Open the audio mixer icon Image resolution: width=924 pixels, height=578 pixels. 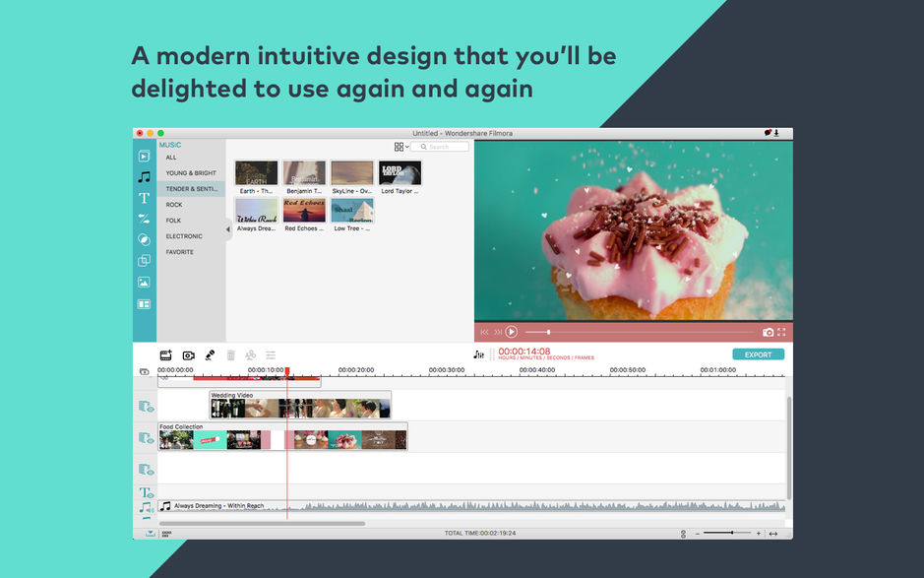point(478,354)
